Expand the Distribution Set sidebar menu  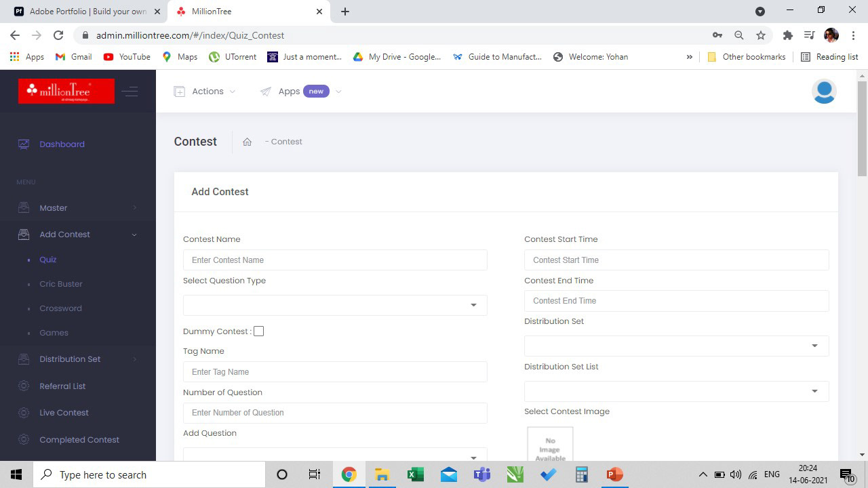(134, 359)
